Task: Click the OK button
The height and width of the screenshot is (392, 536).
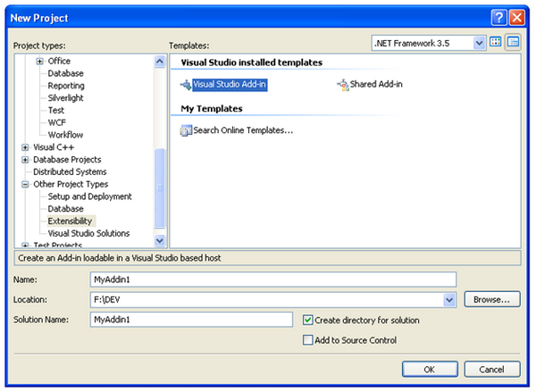Action: coord(430,370)
